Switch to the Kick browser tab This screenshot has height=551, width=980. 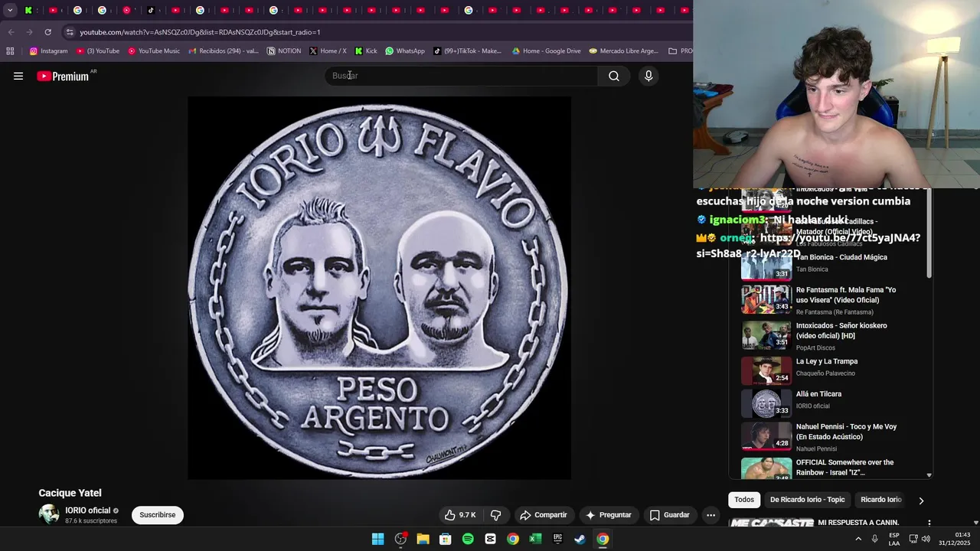tap(28, 10)
